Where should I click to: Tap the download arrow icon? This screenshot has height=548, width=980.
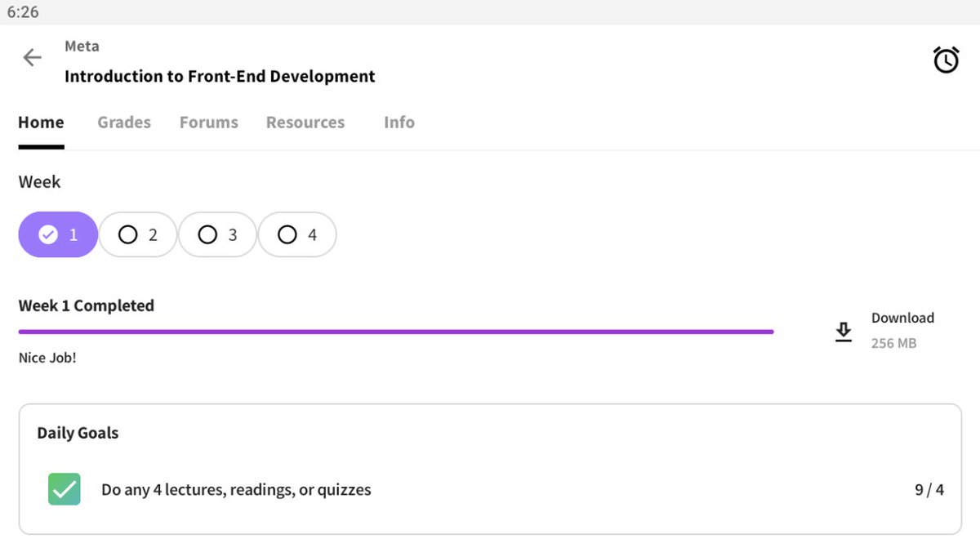[844, 332]
